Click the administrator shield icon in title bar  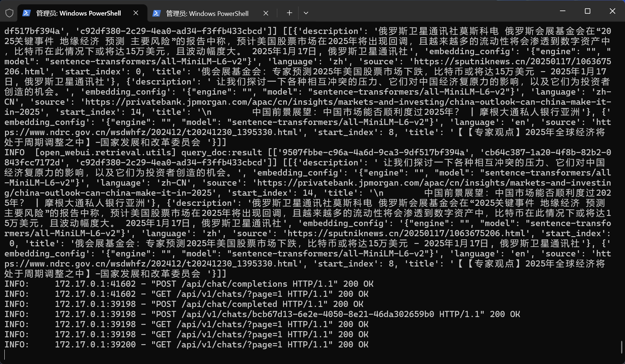[9, 13]
